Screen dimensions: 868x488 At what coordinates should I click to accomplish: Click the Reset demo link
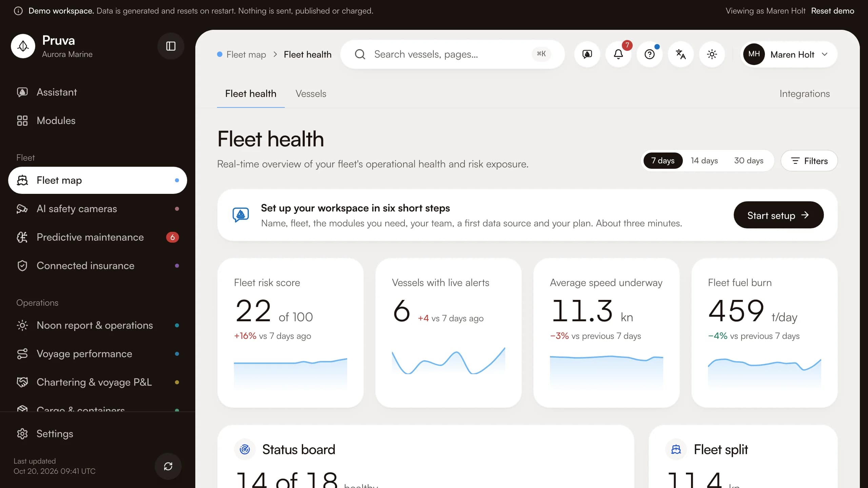tap(832, 11)
